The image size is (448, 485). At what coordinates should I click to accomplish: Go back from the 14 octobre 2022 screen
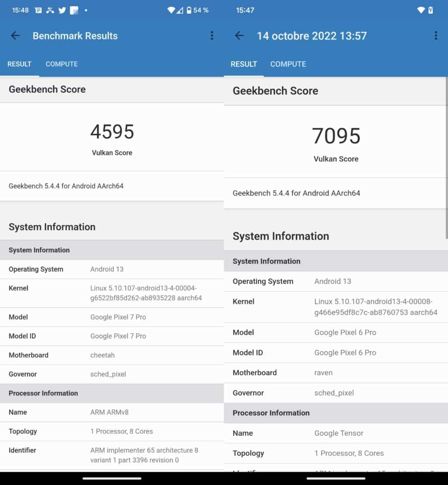point(239,36)
